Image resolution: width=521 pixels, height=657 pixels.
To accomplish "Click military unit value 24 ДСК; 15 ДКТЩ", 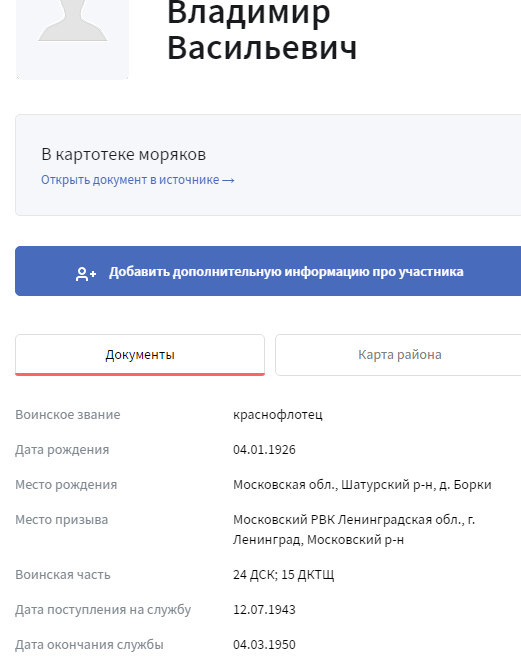I will 284,574.
